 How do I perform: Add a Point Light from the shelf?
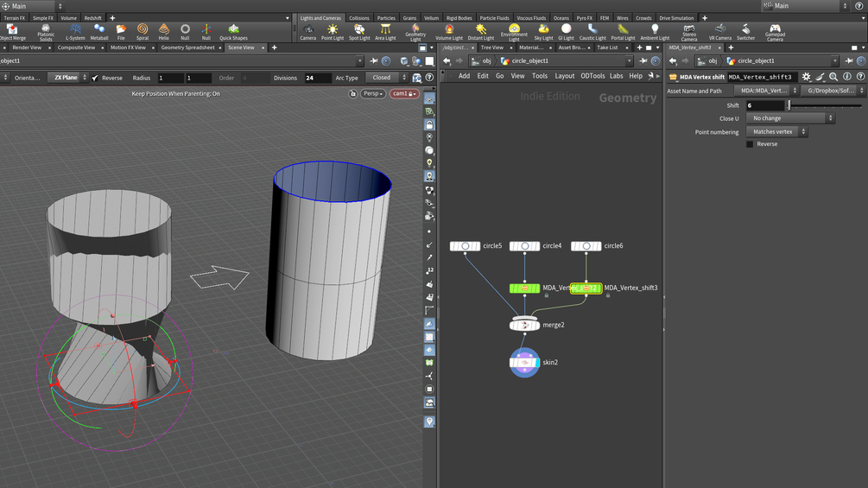click(x=333, y=32)
